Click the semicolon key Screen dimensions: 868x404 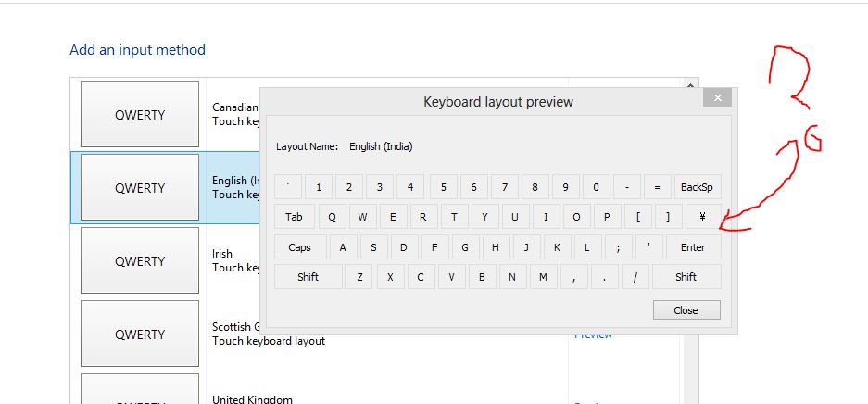(618, 247)
